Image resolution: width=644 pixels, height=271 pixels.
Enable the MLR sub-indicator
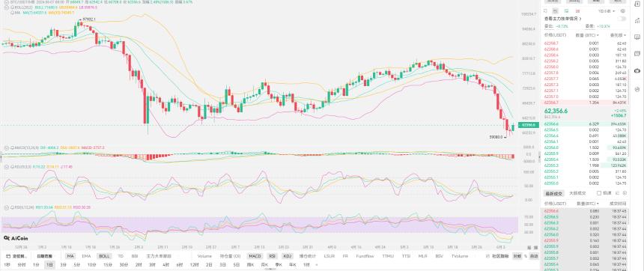[x=422, y=256]
